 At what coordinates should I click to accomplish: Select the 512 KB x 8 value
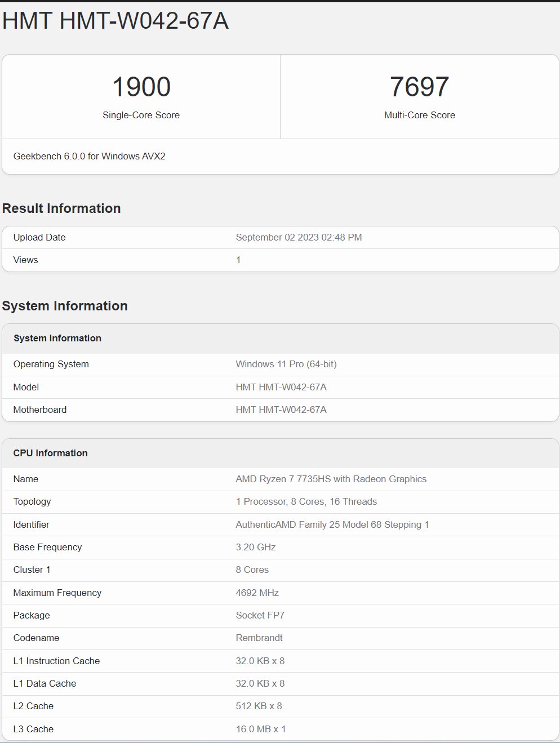(x=259, y=706)
